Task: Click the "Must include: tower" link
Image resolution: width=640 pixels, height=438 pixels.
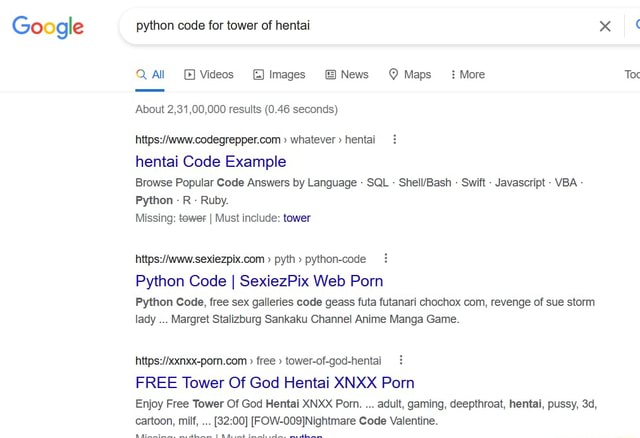Action: (x=296, y=217)
